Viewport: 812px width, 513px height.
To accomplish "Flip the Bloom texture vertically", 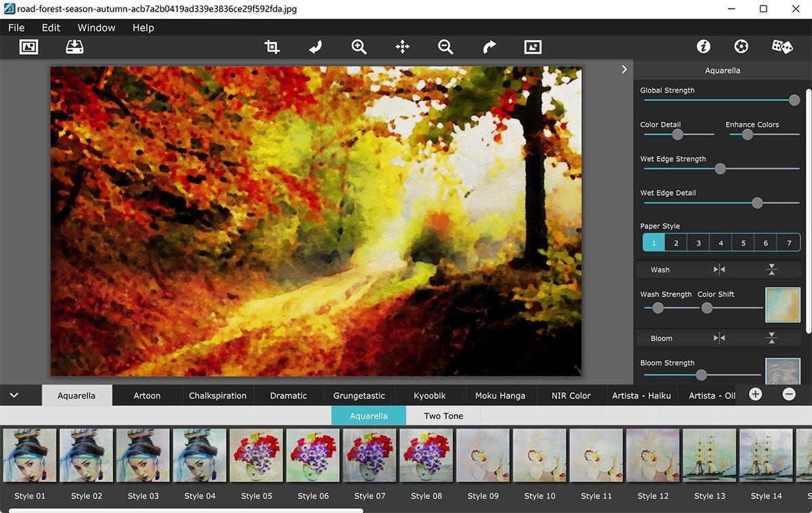I will click(771, 338).
